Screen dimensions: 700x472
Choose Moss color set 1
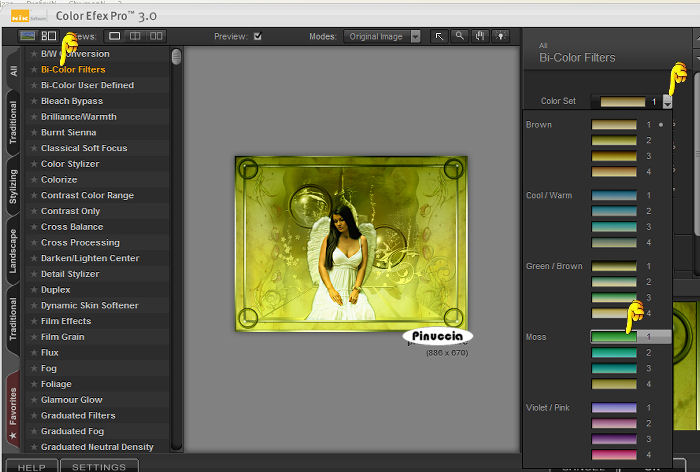click(x=614, y=337)
